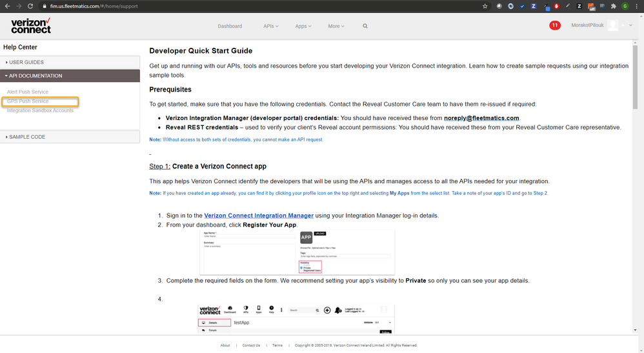Screen dimensions: 644x353
Task: Open the APIs dropdown menu
Action: [x=270, y=26]
